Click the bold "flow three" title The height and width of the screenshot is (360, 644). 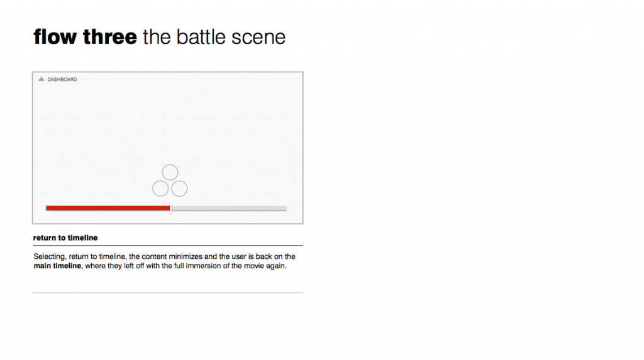coord(85,37)
